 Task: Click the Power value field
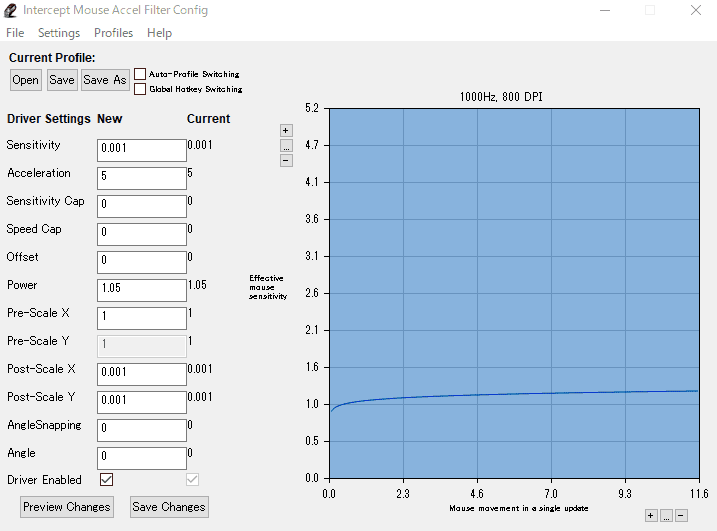[x=141, y=290]
